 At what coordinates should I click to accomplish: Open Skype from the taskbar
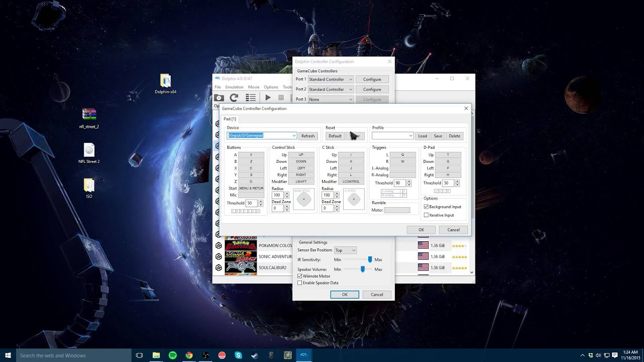tap(238, 355)
